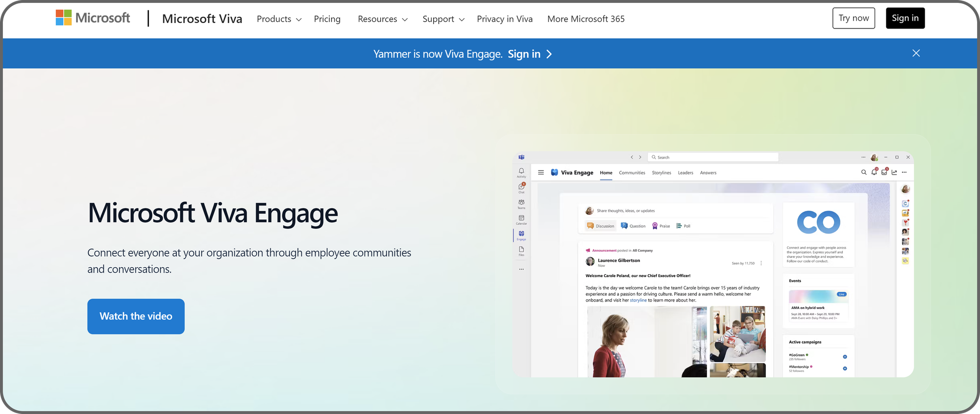
Task: Click the Microsoft logo
Action: [x=93, y=18]
